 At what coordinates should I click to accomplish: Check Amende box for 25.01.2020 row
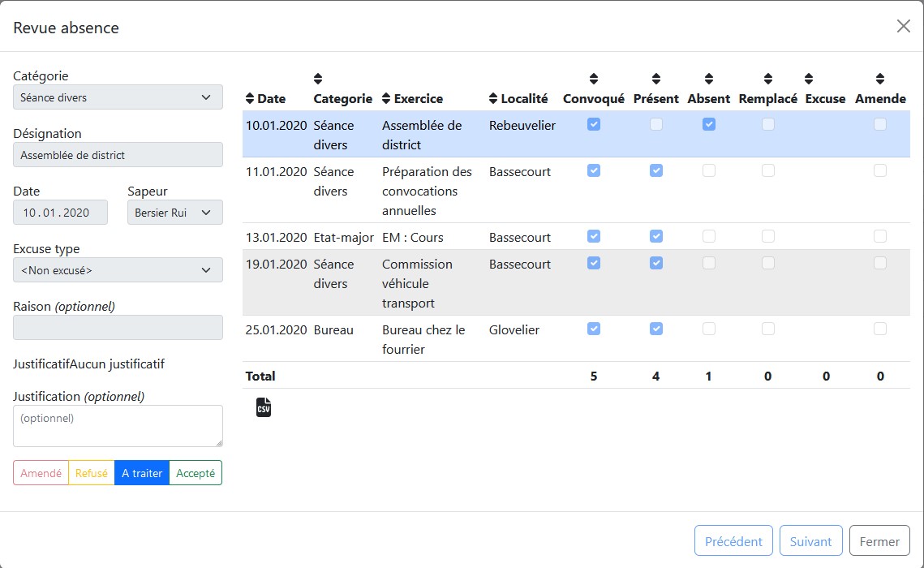click(x=880, y=329)
